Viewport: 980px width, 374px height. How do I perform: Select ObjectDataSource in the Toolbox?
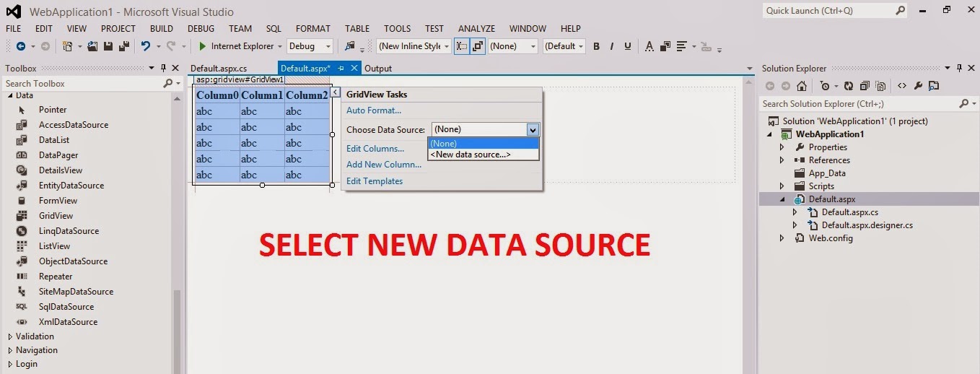(73, 261)
